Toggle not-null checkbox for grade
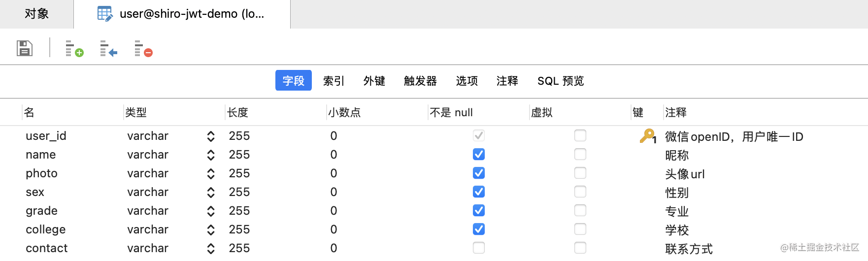The height and width of the screenshot is (261, 868). pyautogui.click(x=479, y=210)
